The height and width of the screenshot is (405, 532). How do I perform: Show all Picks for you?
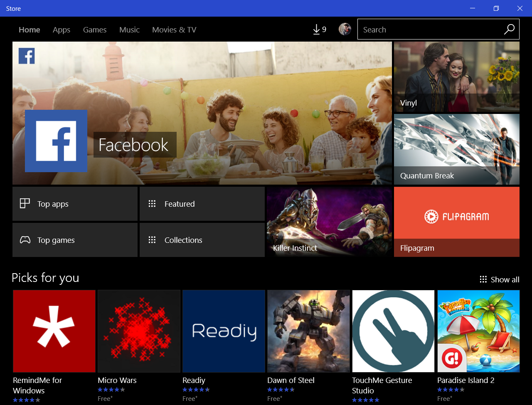(x=500, y=279)
